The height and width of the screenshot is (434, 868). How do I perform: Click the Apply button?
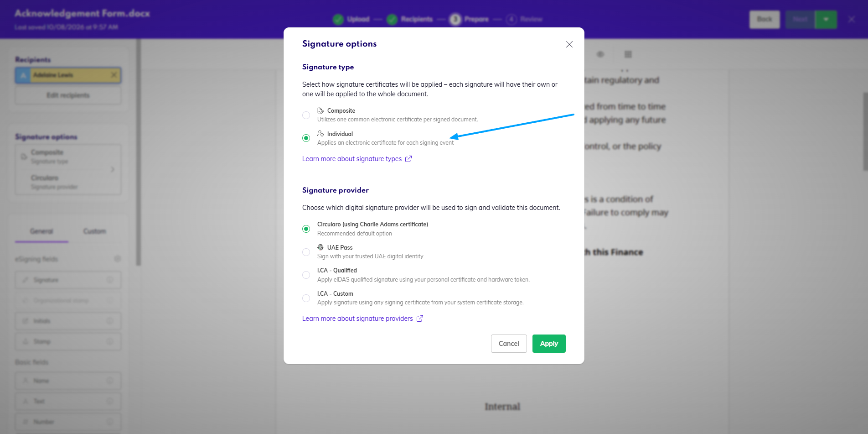(549, 344)
